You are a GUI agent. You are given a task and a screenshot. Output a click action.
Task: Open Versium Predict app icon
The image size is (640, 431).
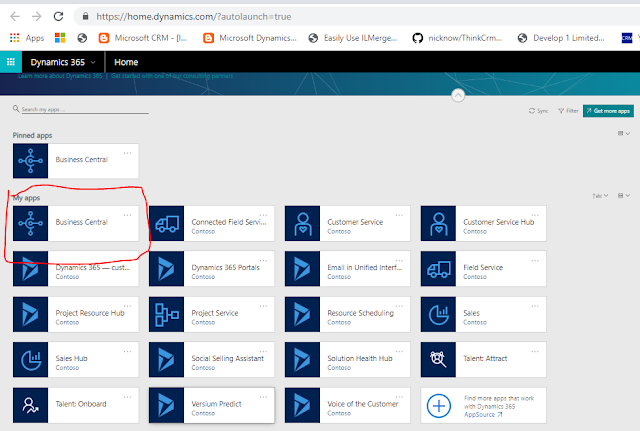coord(166,405)
